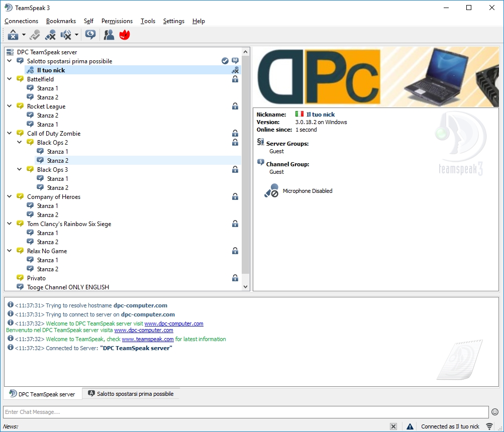Click the www.dpc-computer.com link in welcome message
Screen dimensions: 504x432
[174, 323]
